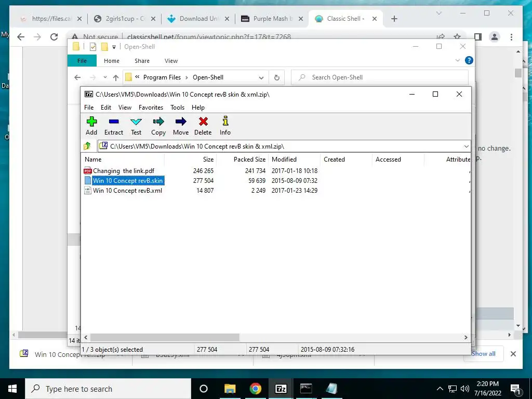This screenshot has width=532, height=399.
Task: Open Chrome profile avatar
Action: [495, 37]
